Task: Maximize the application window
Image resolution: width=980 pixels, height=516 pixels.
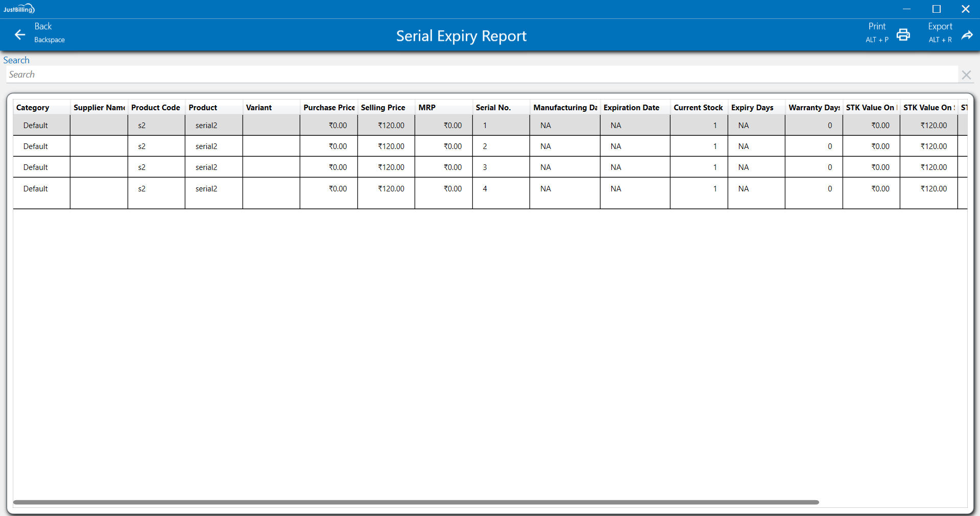Action: point(936,9)
